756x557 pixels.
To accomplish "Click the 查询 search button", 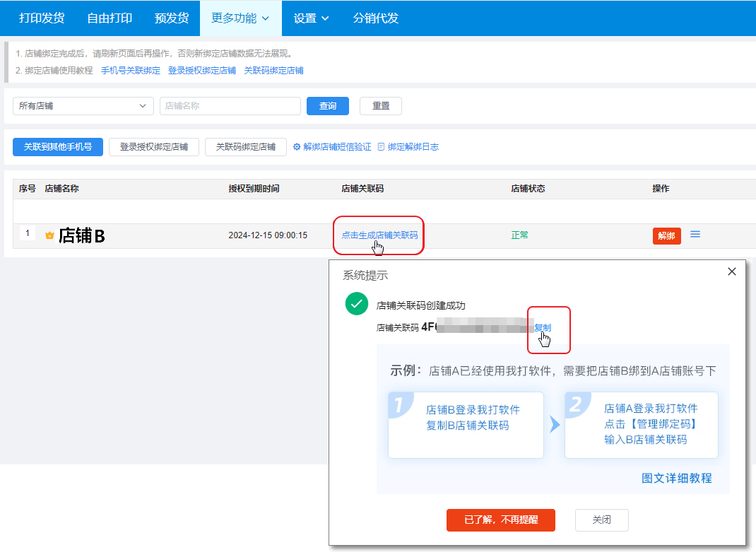I will point(327,106).
